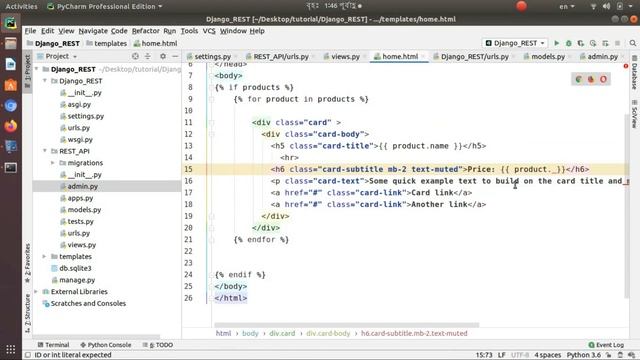The image size is (640, 360).
Task: Run with coverage using the toolbar icon
Action: [x=581, y=43]
